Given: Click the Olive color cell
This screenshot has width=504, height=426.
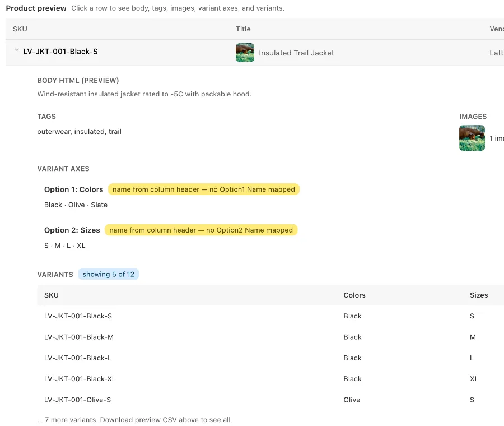Looking at the screenshot, I should [352, 400].
